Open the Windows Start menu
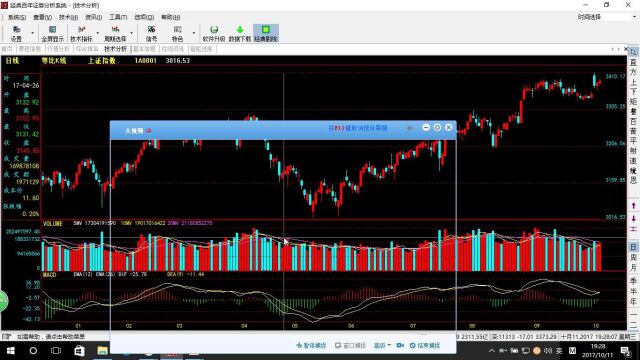Screen dimensions: 640x360 (11, 351)
